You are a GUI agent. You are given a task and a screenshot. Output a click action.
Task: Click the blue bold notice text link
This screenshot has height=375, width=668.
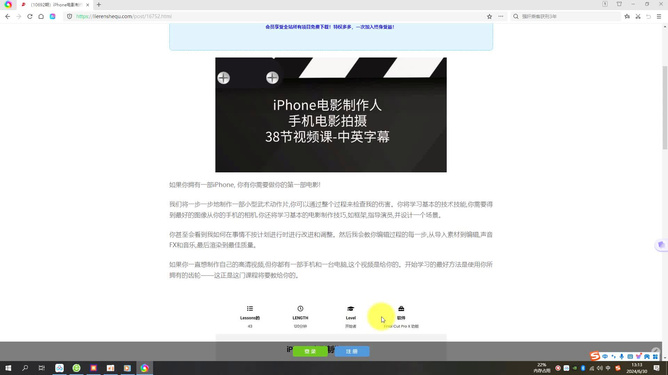(330, 27)
